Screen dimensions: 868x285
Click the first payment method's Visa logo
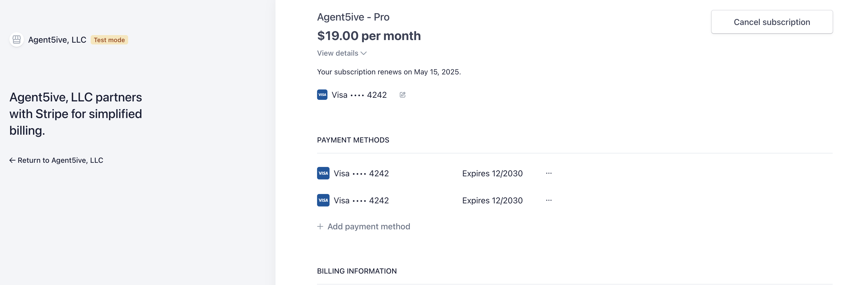point(323,173)
